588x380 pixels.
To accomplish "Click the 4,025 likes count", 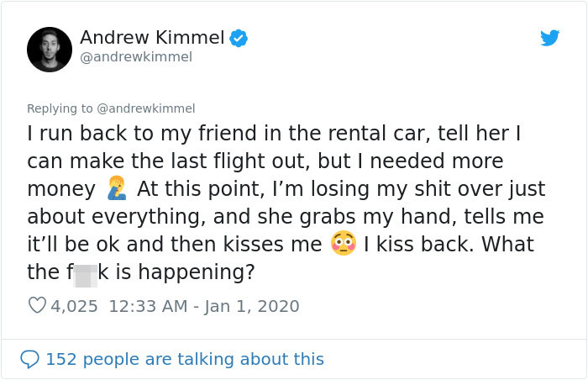I will tap(74, 306).
